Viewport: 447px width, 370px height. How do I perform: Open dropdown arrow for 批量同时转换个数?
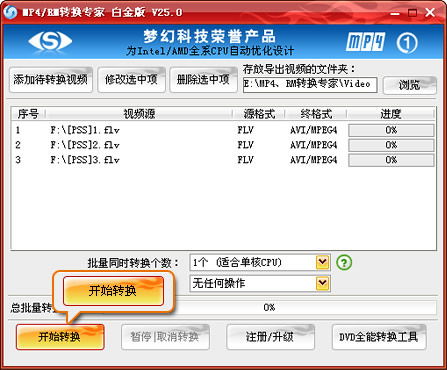[x=322, y=263]
